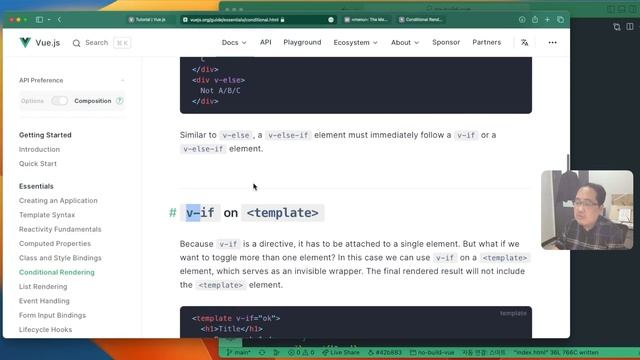This screenshot has width=640, height=360.
Task: Go back with Safari back arrow
Action: click(60, 20)
